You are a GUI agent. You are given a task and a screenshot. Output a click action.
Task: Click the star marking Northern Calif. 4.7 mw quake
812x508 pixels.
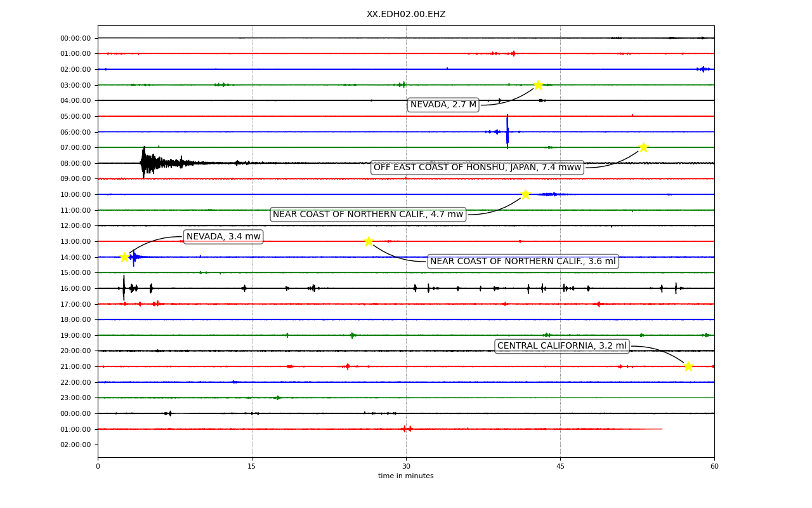[525, 194]
